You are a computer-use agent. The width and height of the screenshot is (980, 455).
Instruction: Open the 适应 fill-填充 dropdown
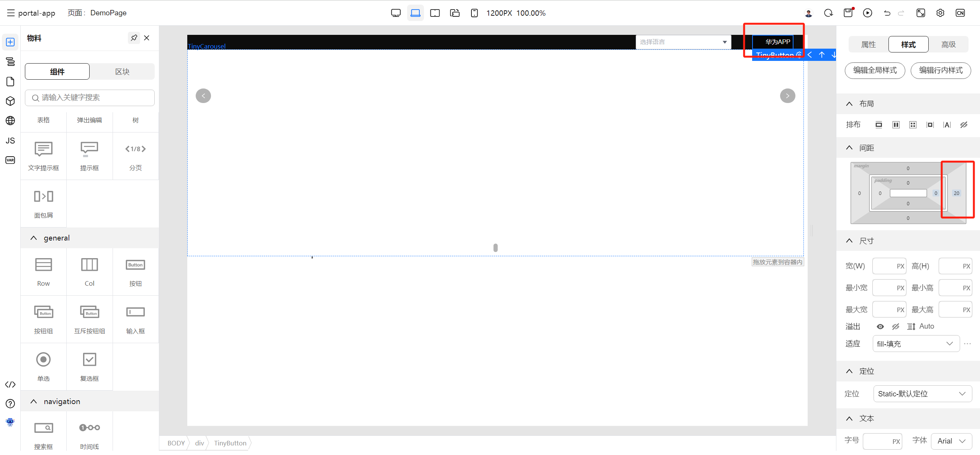point(916,344)
